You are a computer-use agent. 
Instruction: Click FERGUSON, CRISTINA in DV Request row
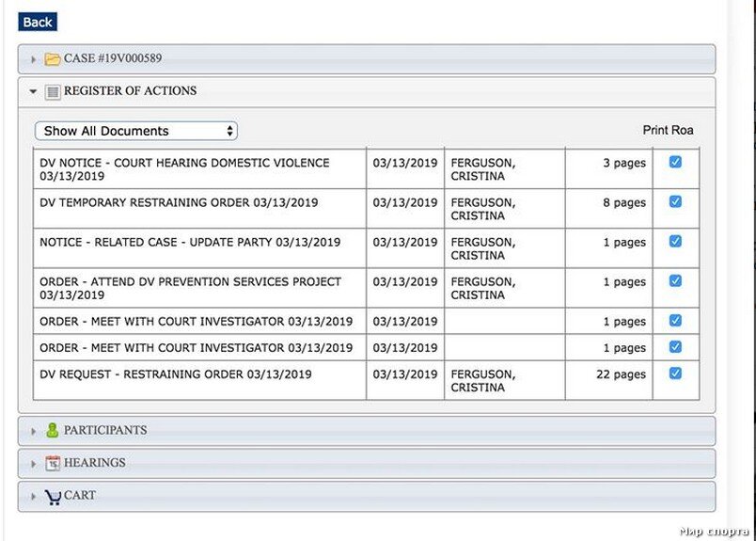pyautogui.click(x=483, y=381)
